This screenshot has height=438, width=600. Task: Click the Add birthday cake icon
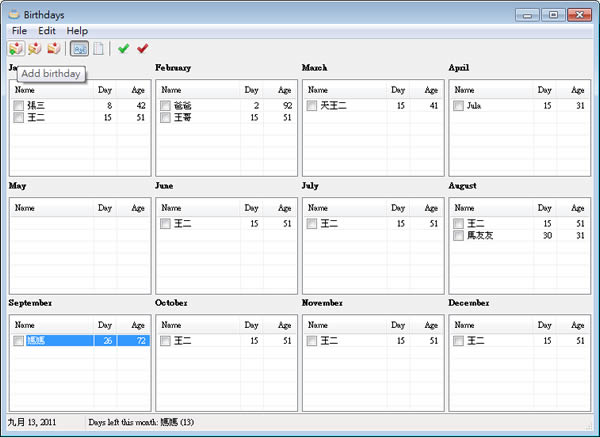[x=16, y=49]
